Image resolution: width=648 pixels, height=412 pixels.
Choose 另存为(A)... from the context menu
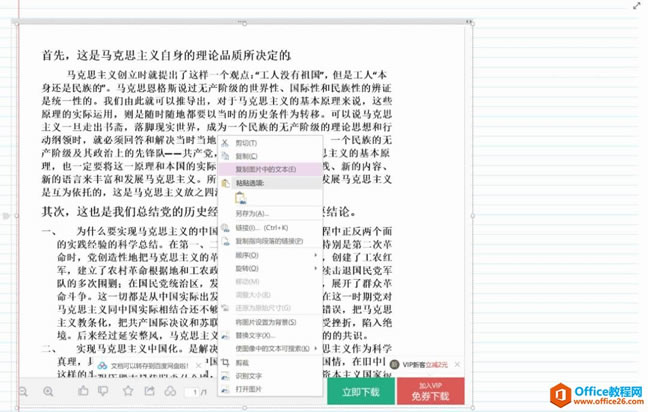(x=270, y=214)
